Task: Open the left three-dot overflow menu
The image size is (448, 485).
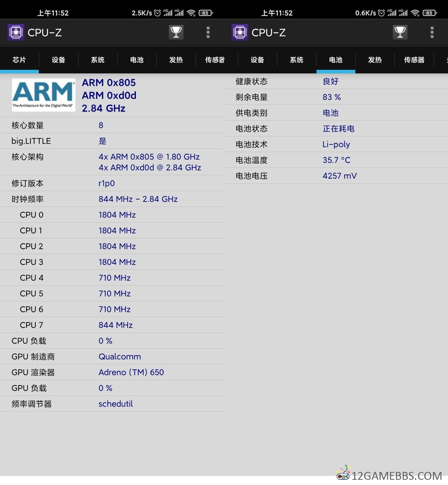Action: pyautogui.click(x=208, y=32)
